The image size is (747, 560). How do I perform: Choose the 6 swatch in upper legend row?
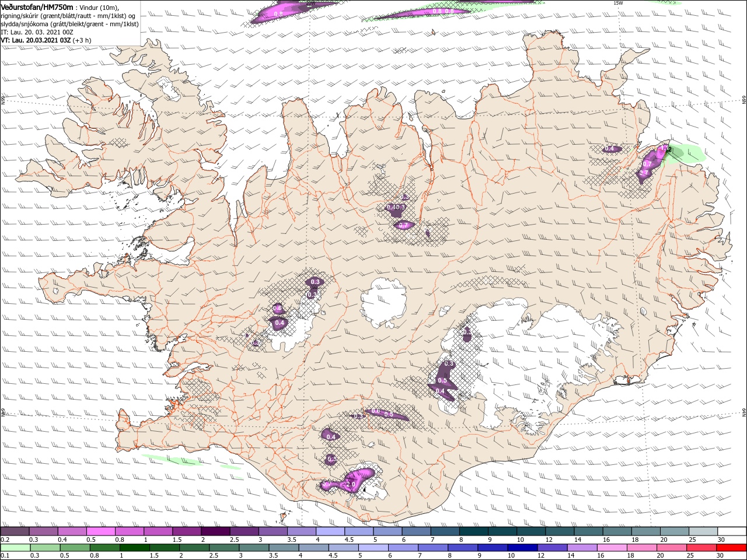416,531
